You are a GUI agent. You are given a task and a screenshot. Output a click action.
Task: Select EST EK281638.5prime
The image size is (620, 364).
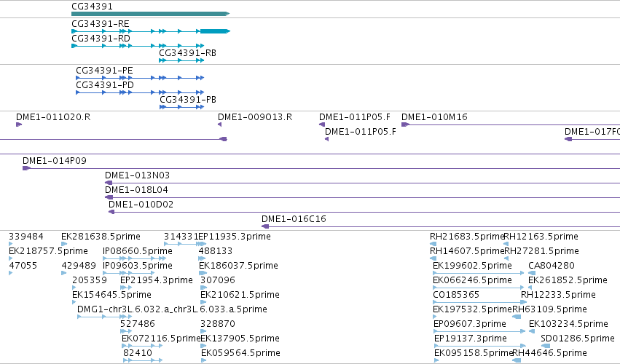(101, 237)
